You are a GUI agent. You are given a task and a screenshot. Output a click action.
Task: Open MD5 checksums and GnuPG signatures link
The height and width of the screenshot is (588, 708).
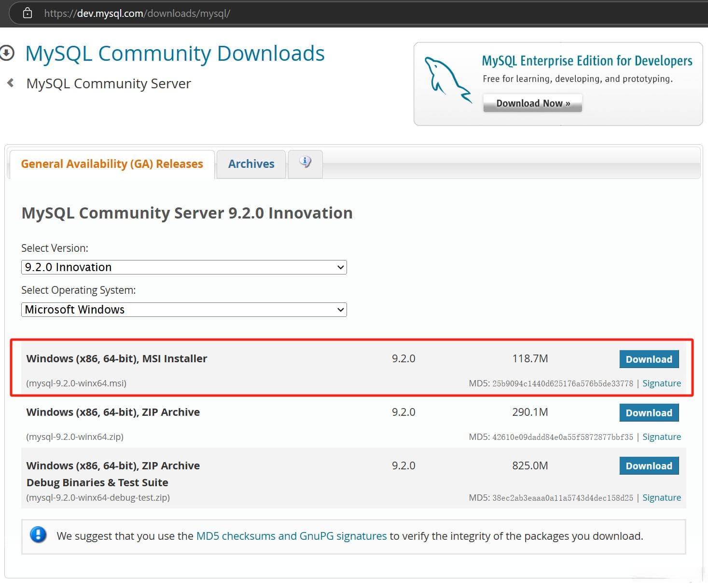point(292,536)
